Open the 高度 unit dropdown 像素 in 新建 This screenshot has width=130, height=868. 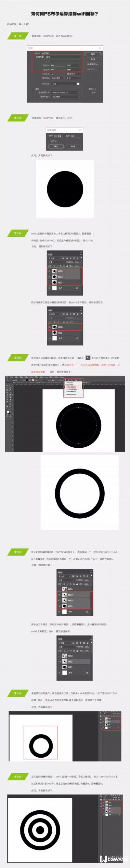74,70
